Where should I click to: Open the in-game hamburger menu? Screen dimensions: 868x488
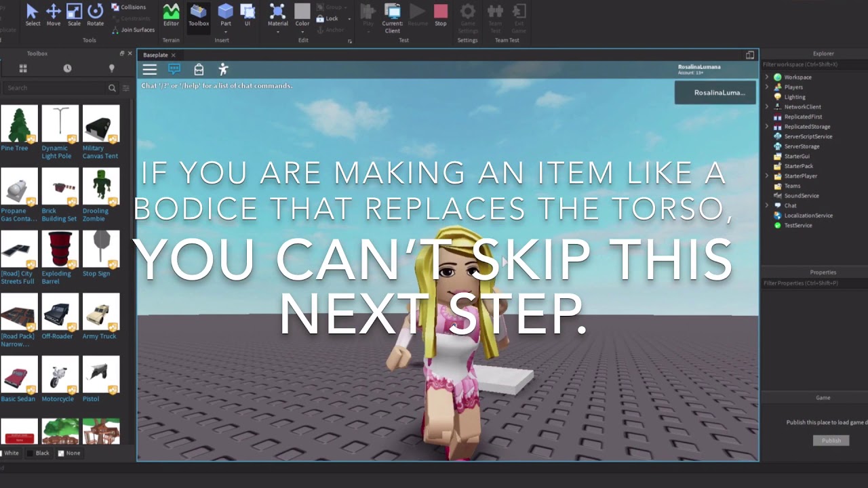pos(150,69)
